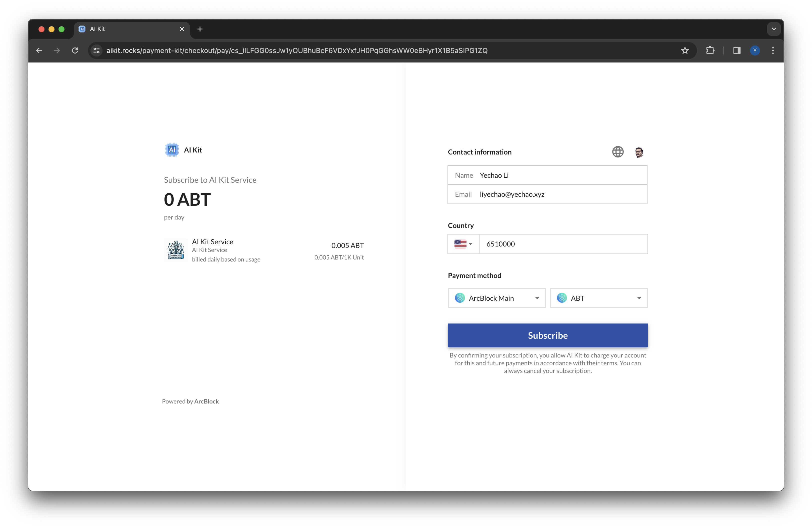Open the user avatar menu
This screenshot has width=812, height=528.
(639, 152)
